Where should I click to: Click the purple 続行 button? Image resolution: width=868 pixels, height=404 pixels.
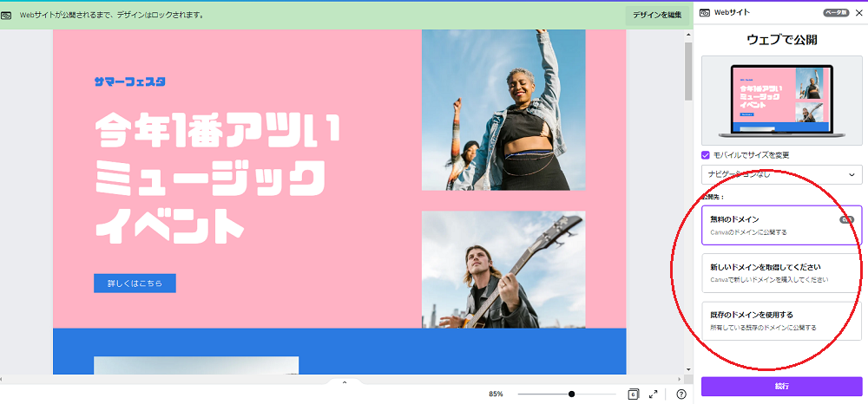(x=781, y=386)
